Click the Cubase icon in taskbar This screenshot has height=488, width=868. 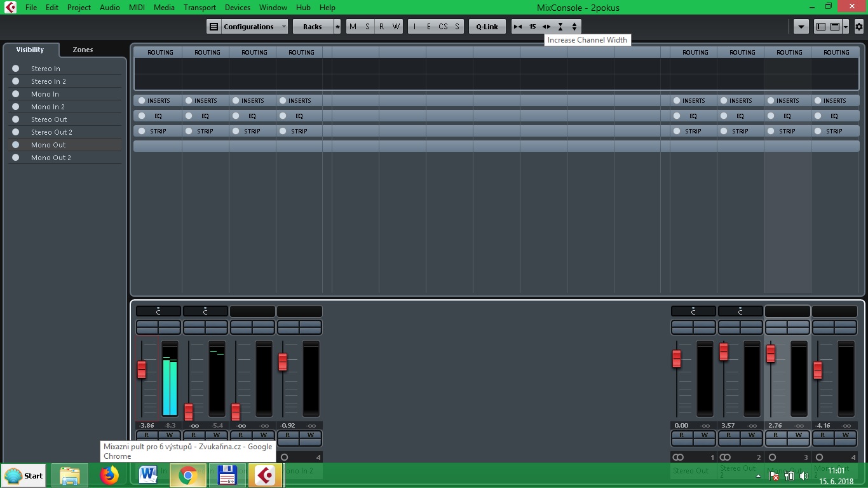point(265,475)
